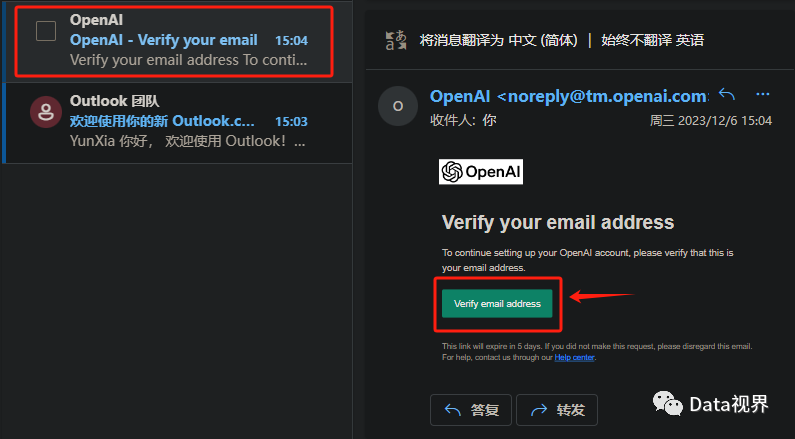Click the Outlook team avatar icon

click(46, 112)
